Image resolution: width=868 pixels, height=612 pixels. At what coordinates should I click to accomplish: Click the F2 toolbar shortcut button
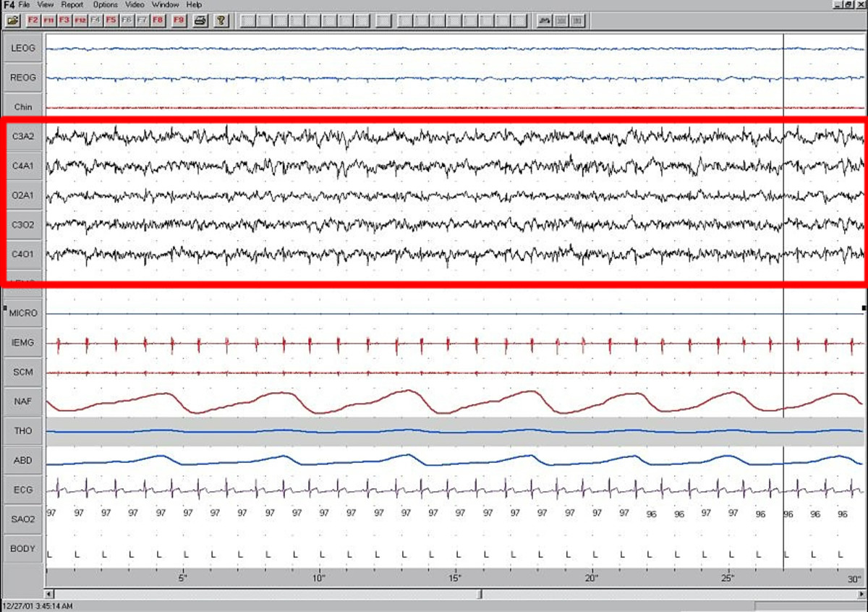(x=32, y=21)
